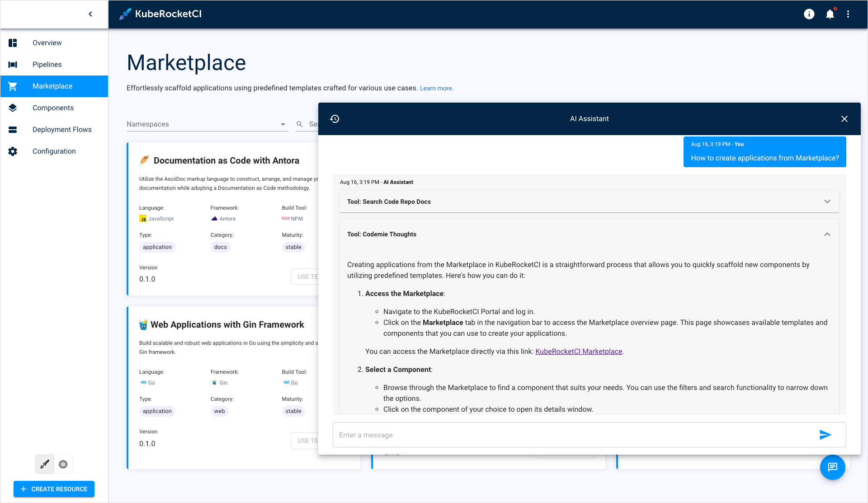Select Configuration from sidebar menu
The height and width of the screenshot is (503, 868).
(x=55, y=151)
